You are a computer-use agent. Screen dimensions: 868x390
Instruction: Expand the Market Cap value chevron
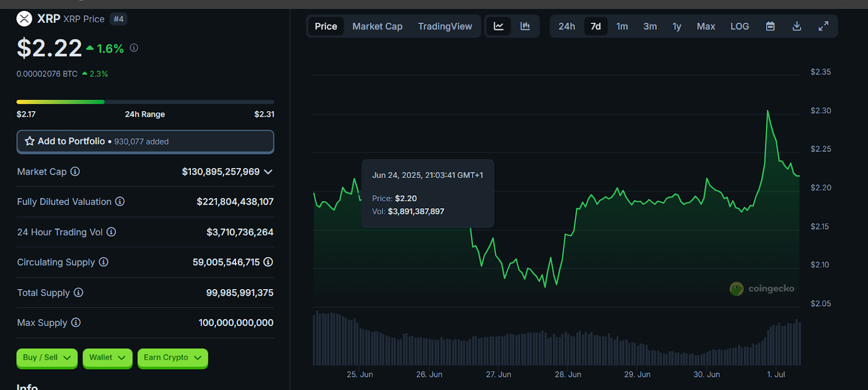(x=268, y=171)
